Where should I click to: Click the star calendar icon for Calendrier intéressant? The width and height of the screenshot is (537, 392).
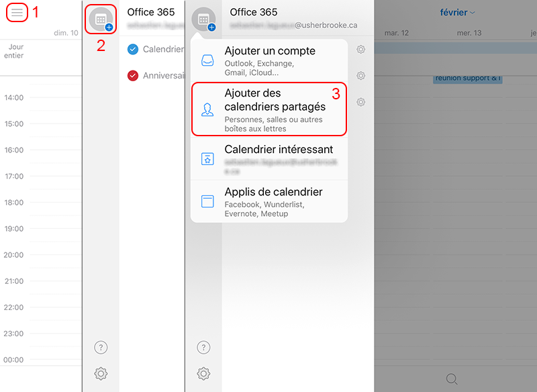(x=207, y=159)
